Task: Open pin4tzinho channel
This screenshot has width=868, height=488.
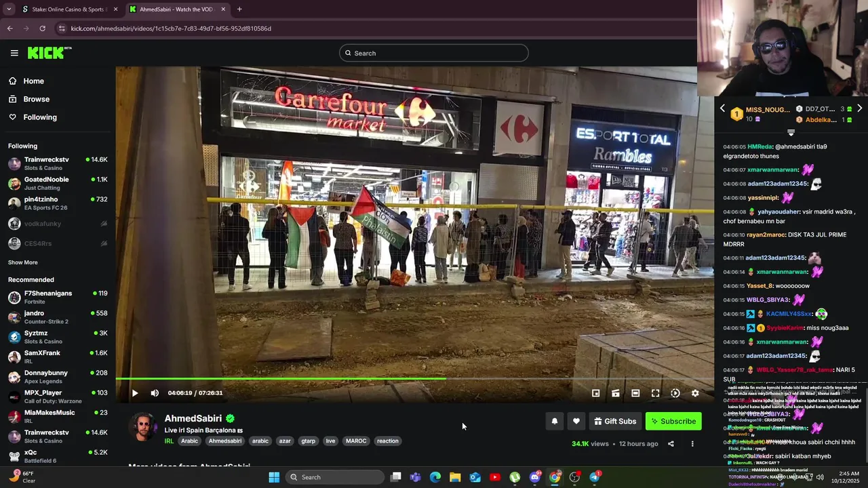Action: [58, 203]
